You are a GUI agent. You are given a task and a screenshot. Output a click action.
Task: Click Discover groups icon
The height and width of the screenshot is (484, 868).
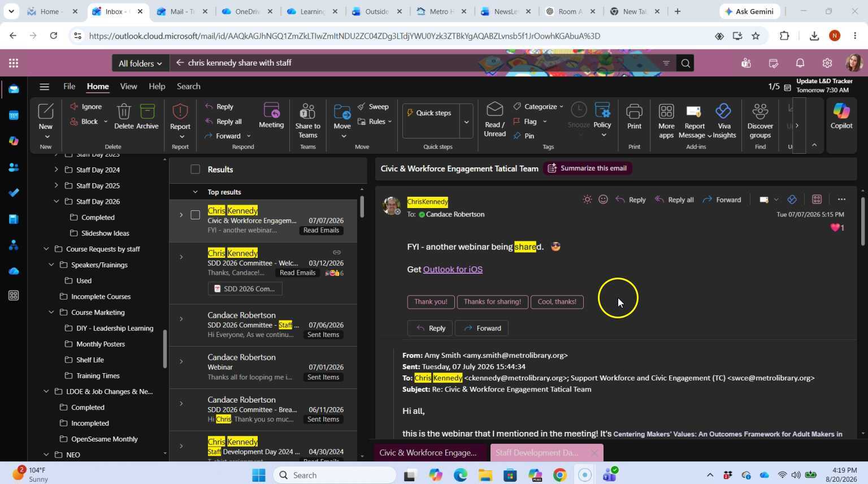[760, 120]
